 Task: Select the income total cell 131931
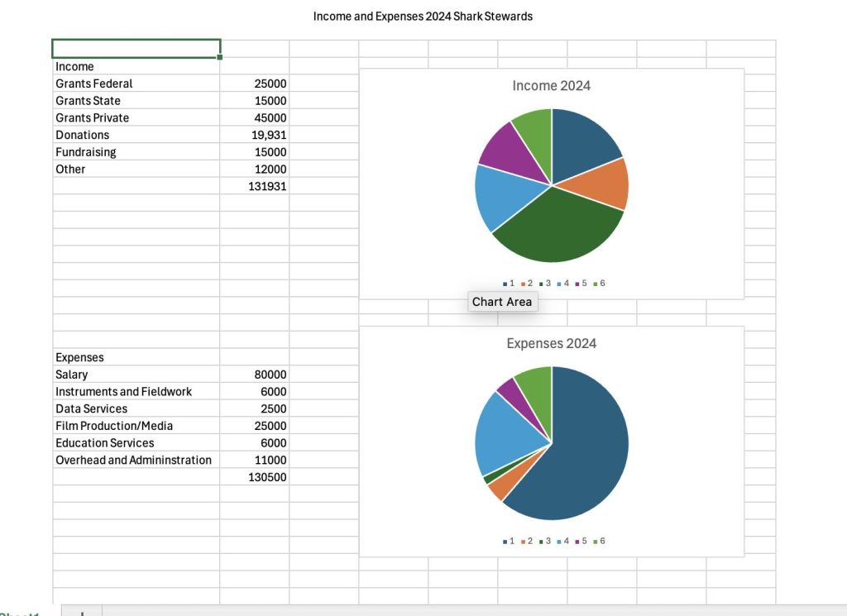(254, 186)
